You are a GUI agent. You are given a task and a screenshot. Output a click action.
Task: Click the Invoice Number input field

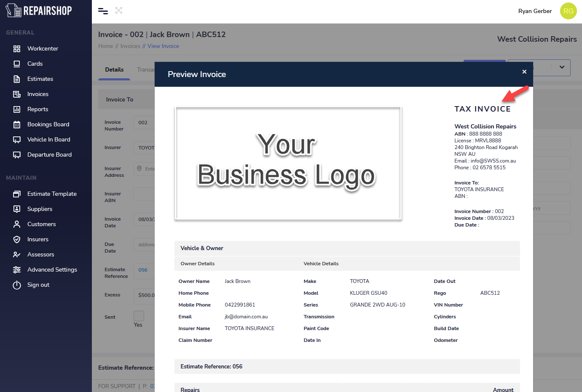pos(144,123)
